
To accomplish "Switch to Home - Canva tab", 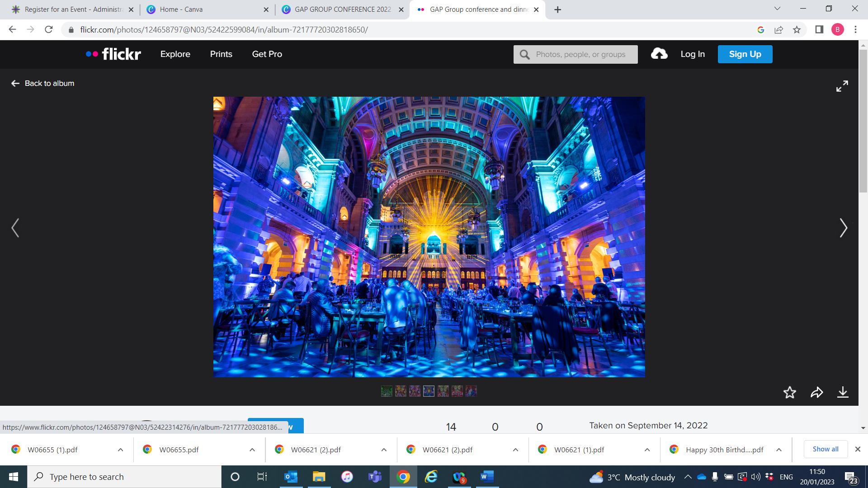I will [181, 9].
